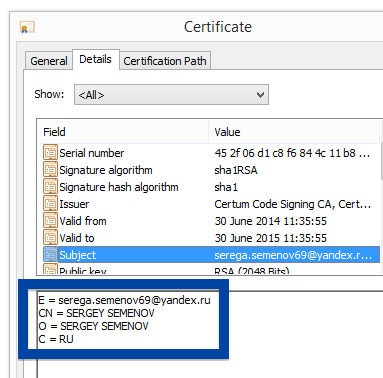Click the sha1 hash algorithm value
Viewport: 383px width, 378px height.
tap(226, 187)
